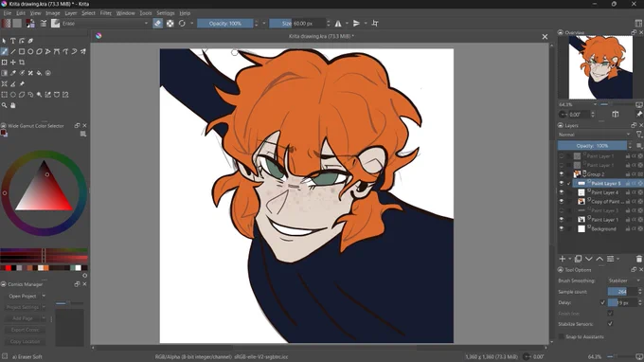Select the Reference Images pin tool
Screen dimensions: 644x362
[22, 83]
